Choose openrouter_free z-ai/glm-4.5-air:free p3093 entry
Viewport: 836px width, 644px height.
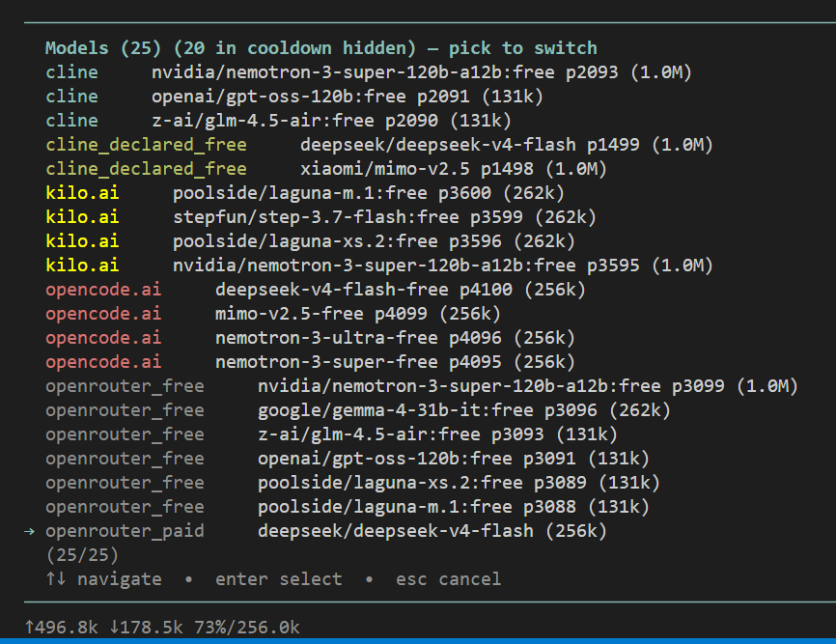coord(332,434)
